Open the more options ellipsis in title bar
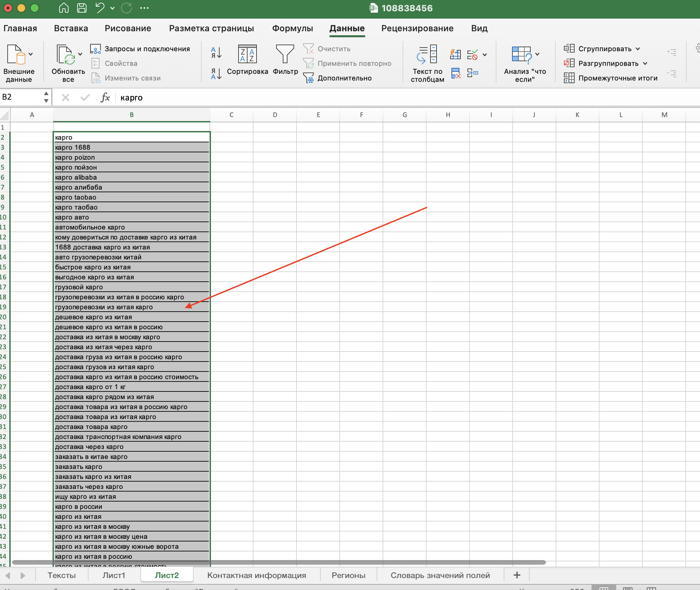This screenshot has height=590, width=700. point(144,8)
